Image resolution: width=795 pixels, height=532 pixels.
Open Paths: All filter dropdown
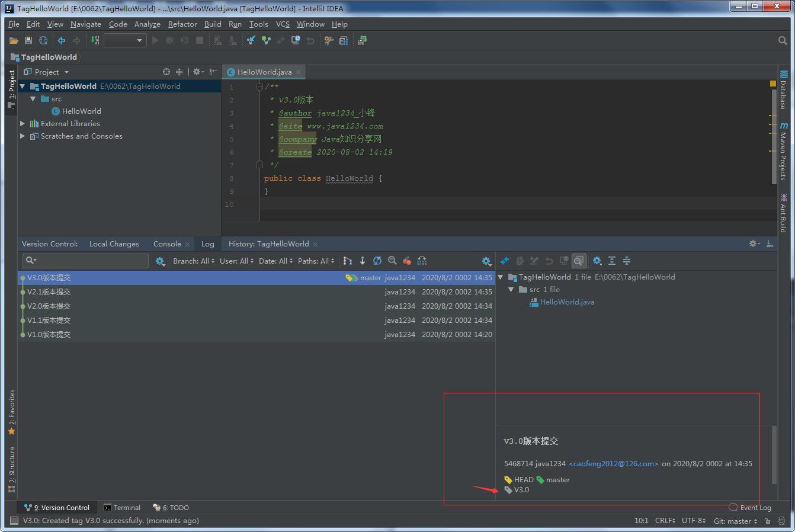pos(316,261)
